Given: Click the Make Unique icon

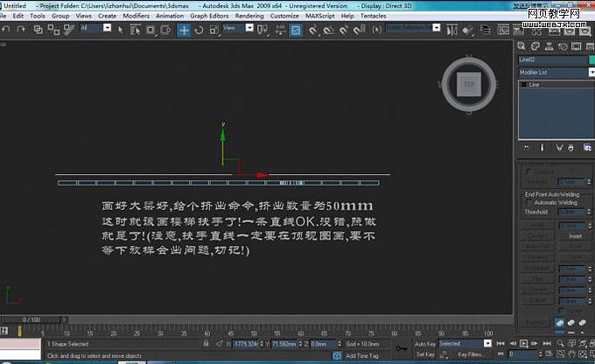Looking at the screenshot, I should tap(559, 148).
